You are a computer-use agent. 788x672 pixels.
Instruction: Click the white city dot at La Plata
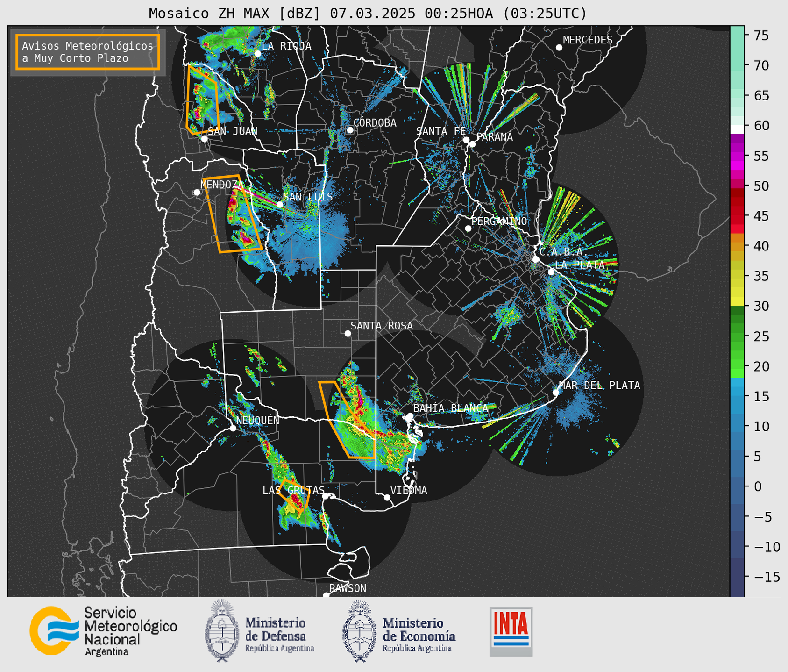(551, 272)
